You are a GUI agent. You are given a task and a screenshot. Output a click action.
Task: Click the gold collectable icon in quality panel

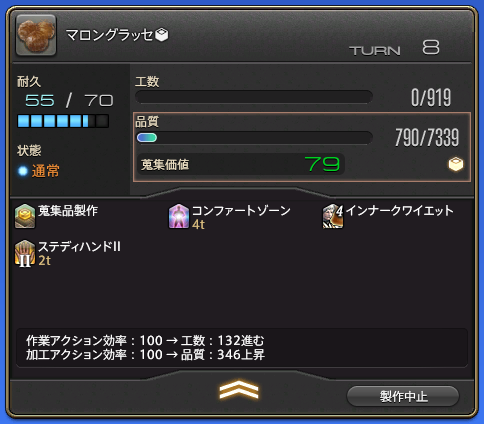[x=456, y=164]
